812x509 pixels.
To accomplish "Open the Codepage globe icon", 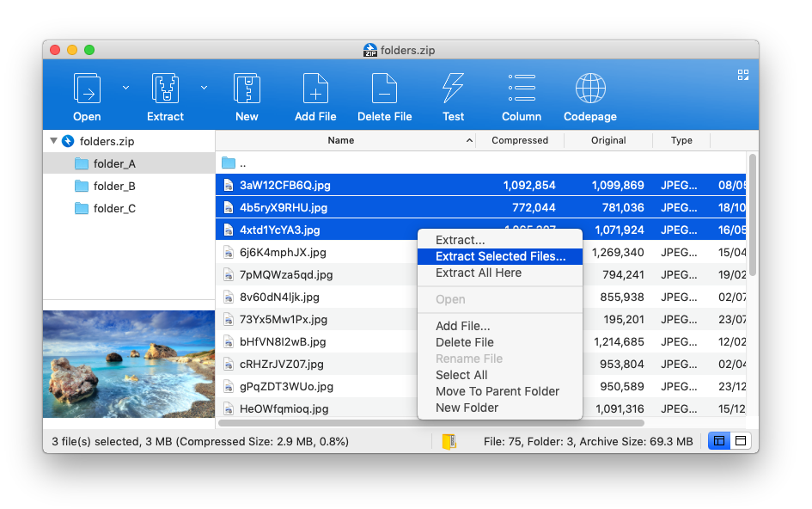I will pos(589,89).
